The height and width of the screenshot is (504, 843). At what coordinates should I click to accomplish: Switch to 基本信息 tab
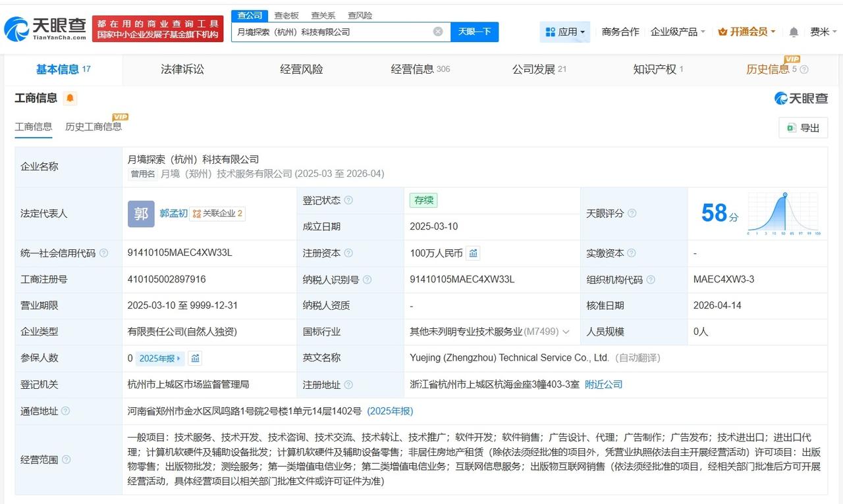point(63,69)
